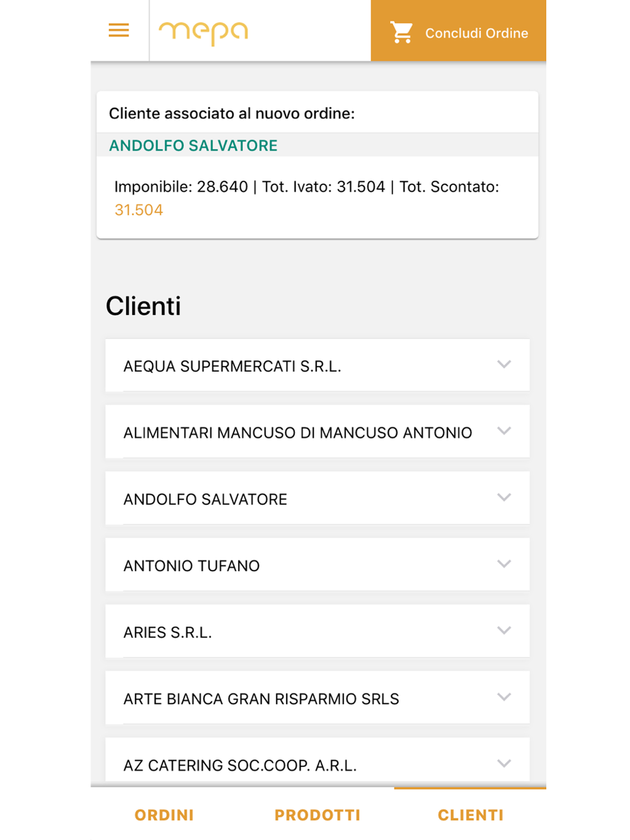Expand the ARIES S.R.L. chevron

point(504,630)
